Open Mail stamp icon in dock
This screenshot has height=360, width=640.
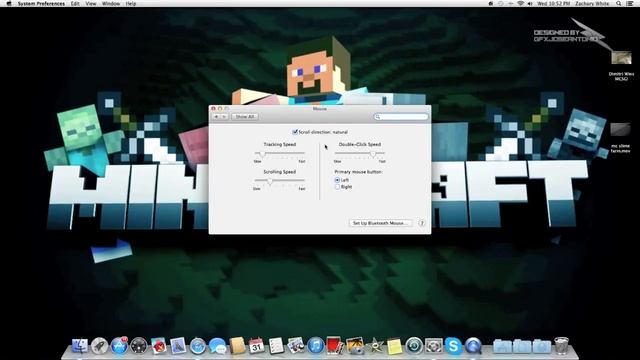178,346
